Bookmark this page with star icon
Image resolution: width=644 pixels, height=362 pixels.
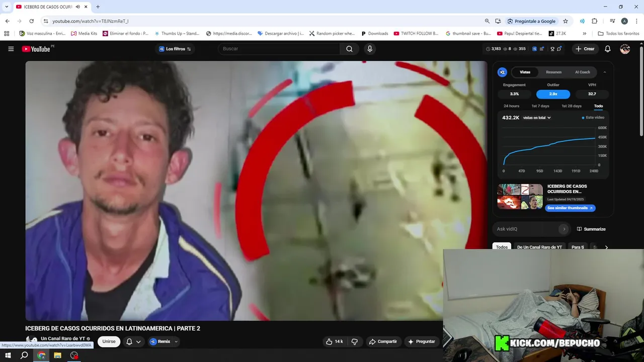566,21
